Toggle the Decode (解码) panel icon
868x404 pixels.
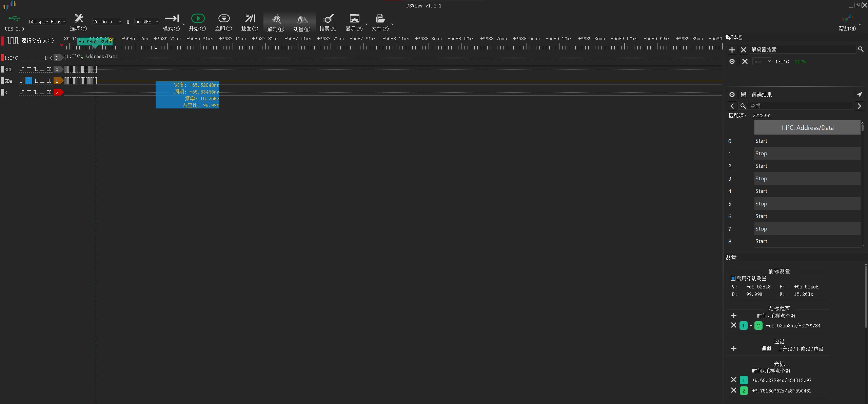pos(276,19)
